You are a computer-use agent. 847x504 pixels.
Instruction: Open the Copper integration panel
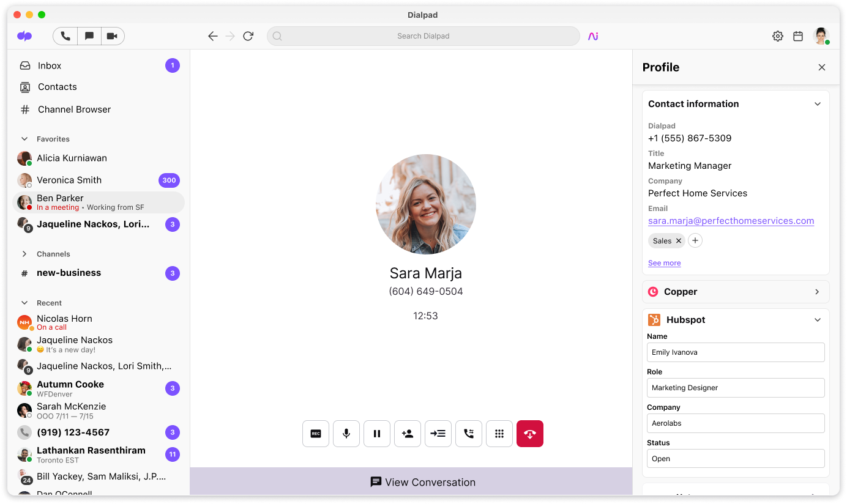point(735,292)
